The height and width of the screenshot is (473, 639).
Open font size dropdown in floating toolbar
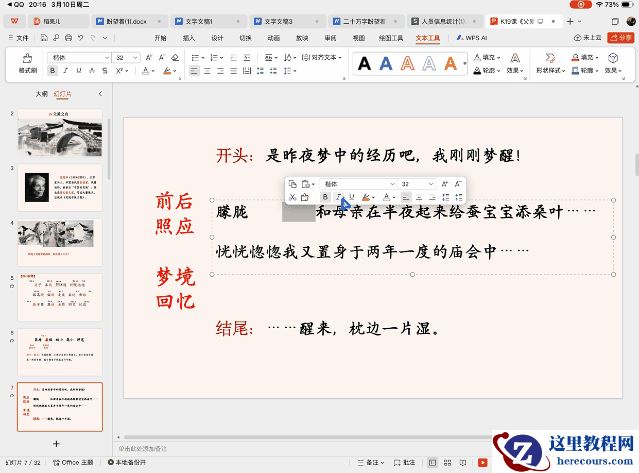431,184
